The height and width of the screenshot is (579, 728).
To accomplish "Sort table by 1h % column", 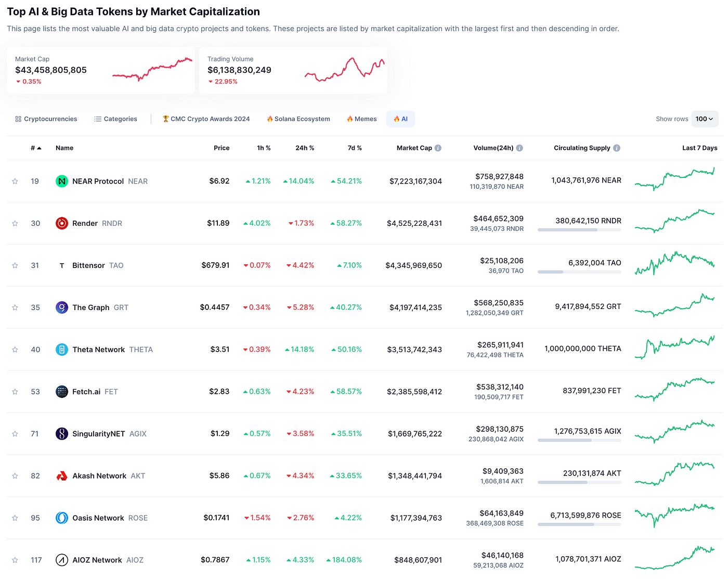I will coord(264,148).
